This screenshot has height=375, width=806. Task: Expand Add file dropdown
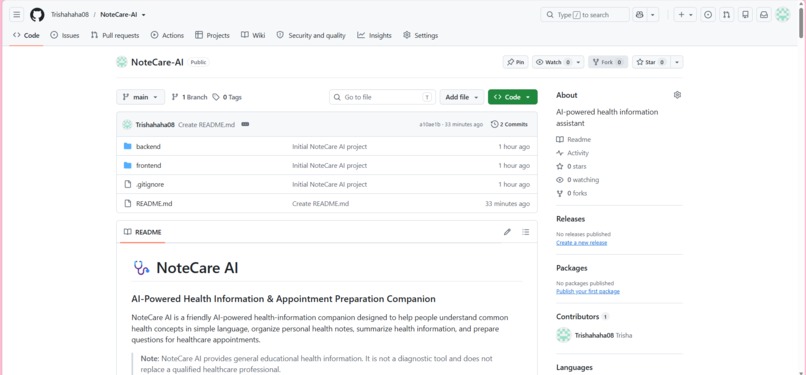(x=462, y=97)
